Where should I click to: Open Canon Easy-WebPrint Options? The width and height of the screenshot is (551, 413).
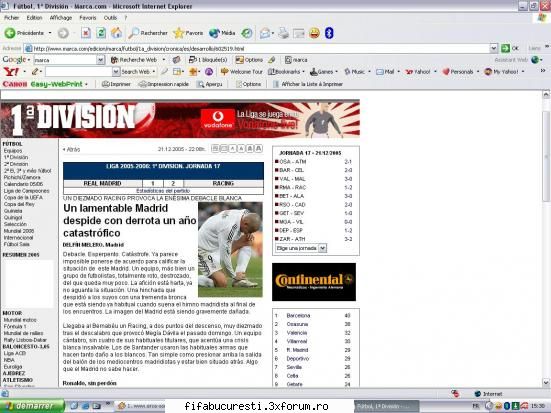(x=248, y=84)
